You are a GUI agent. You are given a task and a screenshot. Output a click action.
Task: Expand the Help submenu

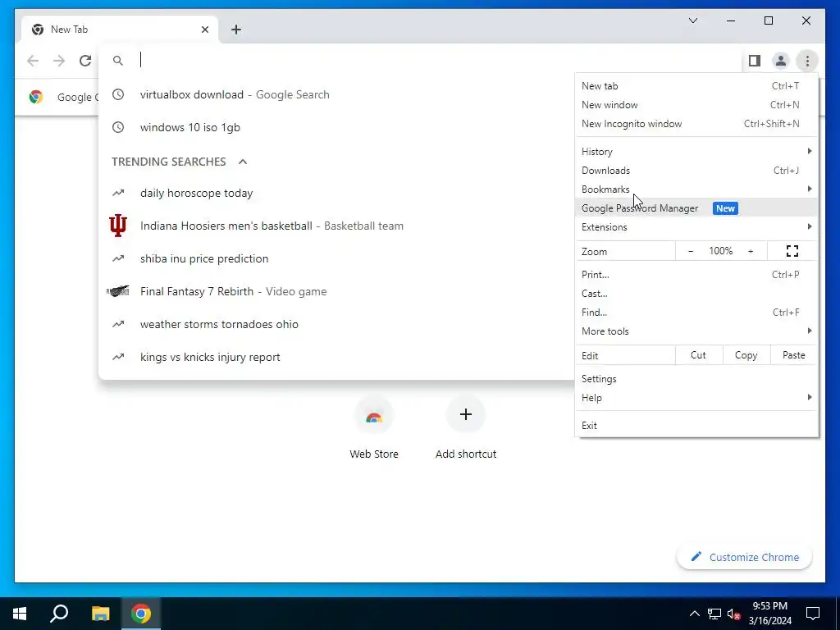[696, 398]
